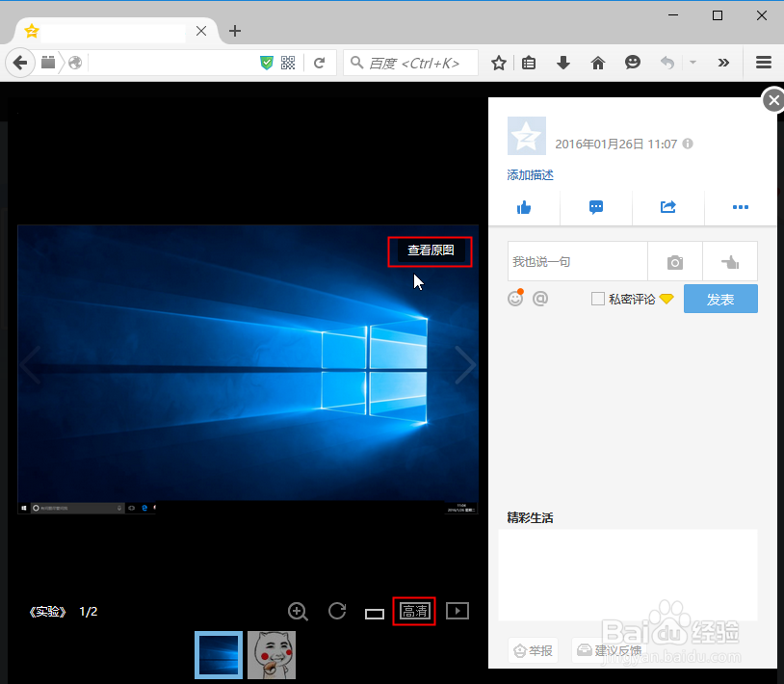Click the shield security icon in address bar
The height and width of the screenshot is (684, 784).
pos(267,63)
